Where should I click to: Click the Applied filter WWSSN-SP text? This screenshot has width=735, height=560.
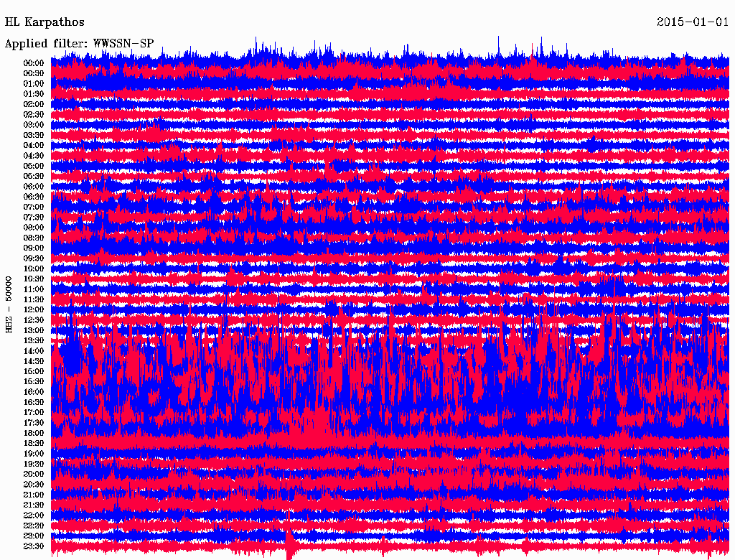79,44
